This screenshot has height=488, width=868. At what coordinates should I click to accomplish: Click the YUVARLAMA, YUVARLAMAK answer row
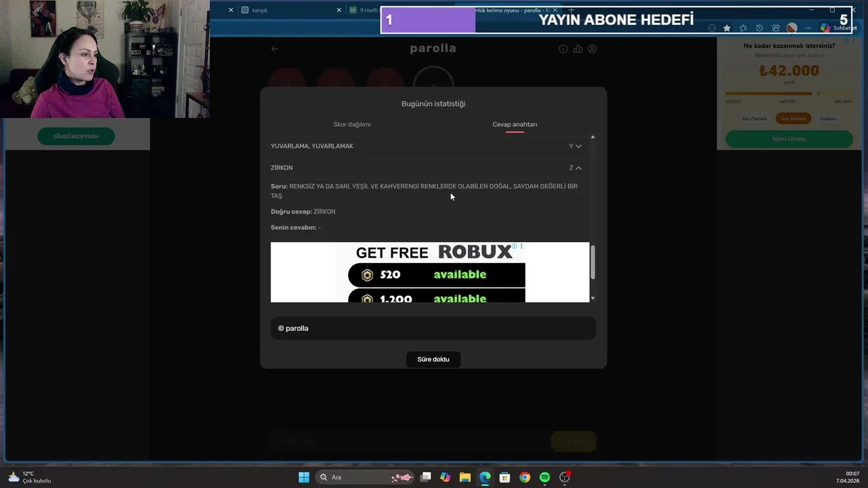point(427,146)
